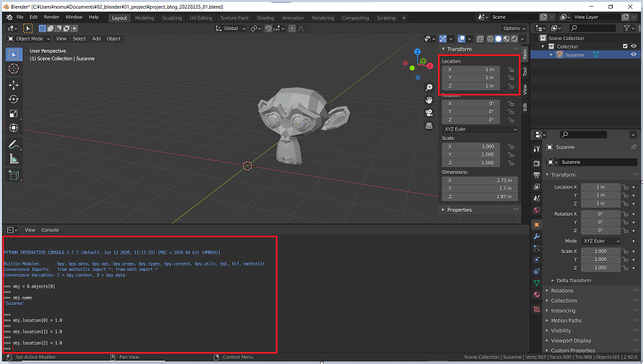
Task: Select the Measure tool
Action: [13, 159]
